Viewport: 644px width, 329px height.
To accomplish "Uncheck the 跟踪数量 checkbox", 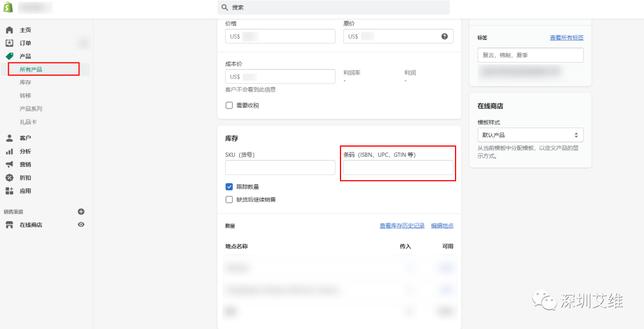I will tap(229, 187).
